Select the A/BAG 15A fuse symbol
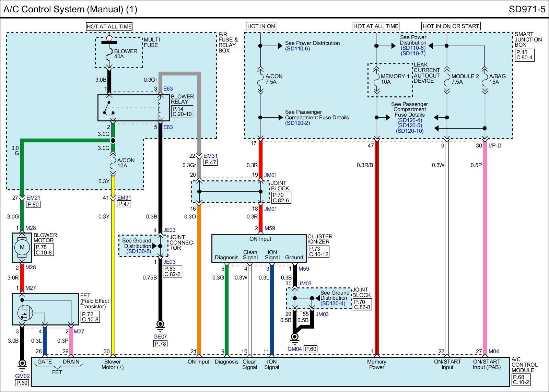549x392 pixels. coord(484,79)
